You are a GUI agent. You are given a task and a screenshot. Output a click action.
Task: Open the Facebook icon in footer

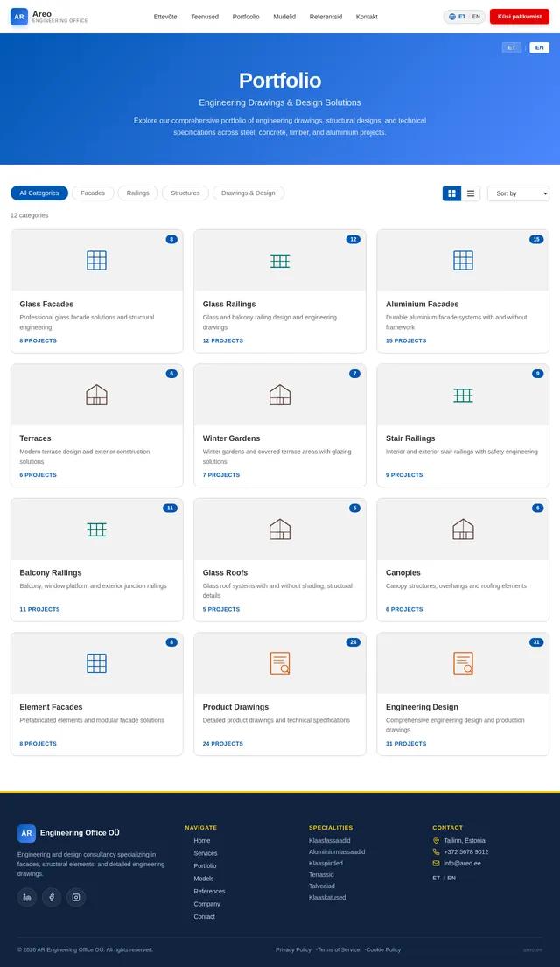pyautogui.click(x=52, y=897)
